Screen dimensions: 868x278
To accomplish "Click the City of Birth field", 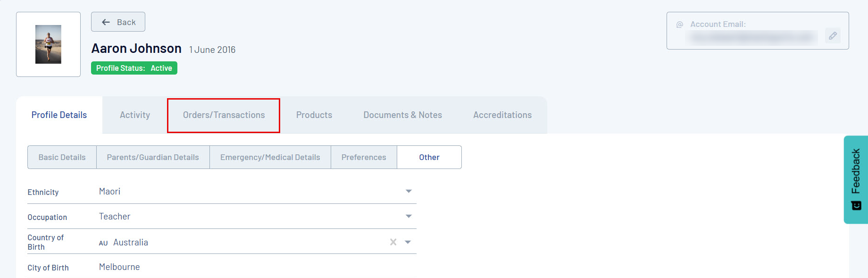I will pos(255,267).
